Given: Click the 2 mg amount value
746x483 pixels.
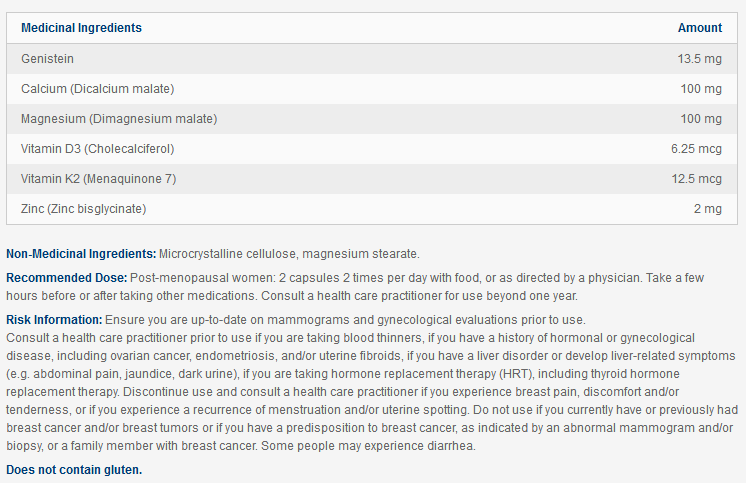Looking at the screenshot, I should (707, 209).
